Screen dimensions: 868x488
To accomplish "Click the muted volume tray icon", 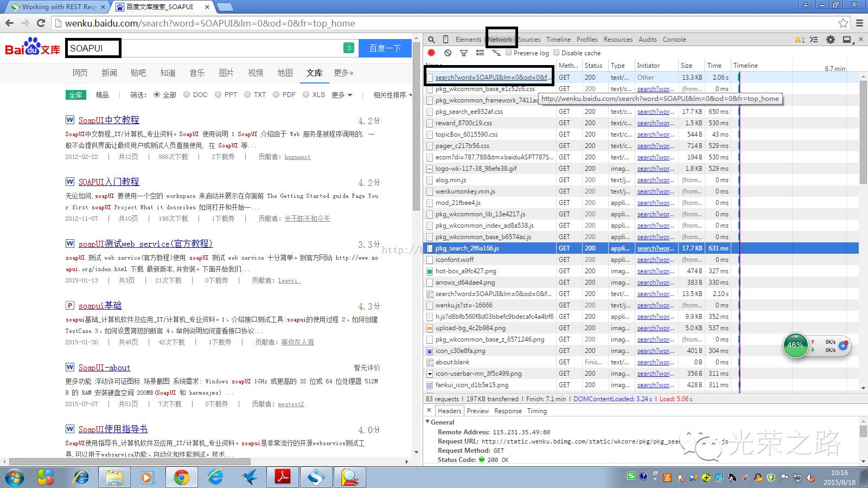I will 811,478.
